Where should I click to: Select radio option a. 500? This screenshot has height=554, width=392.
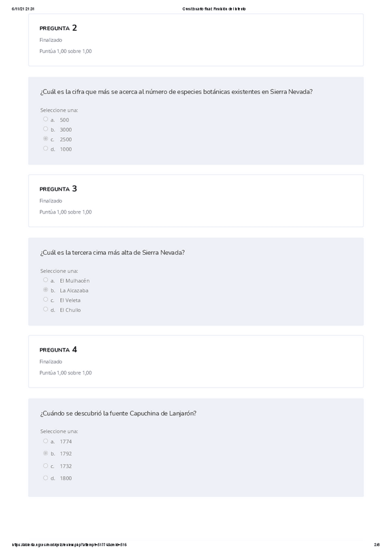46,120
